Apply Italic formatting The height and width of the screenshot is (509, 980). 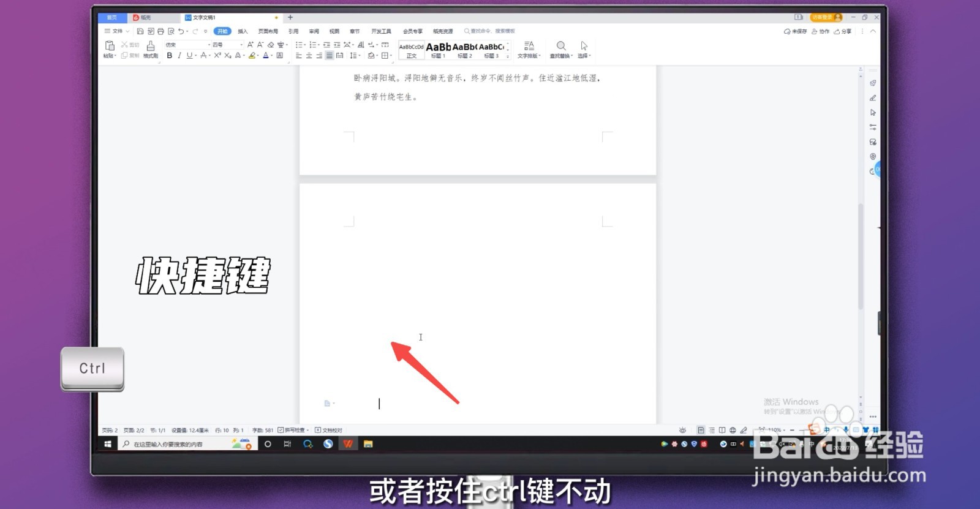179,55
